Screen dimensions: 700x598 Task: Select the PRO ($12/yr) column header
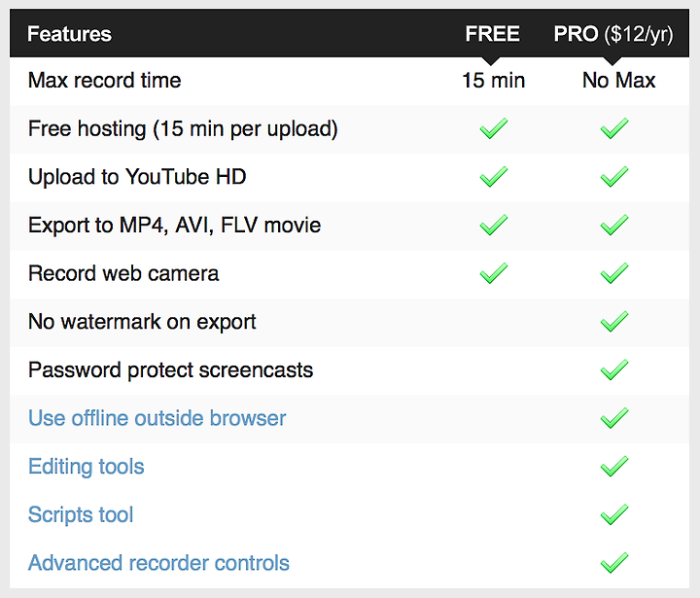613,34
